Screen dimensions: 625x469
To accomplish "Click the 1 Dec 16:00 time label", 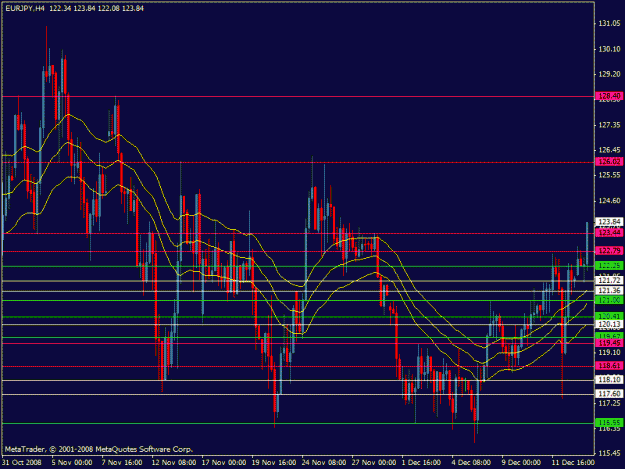I will (x=422, y=463).
